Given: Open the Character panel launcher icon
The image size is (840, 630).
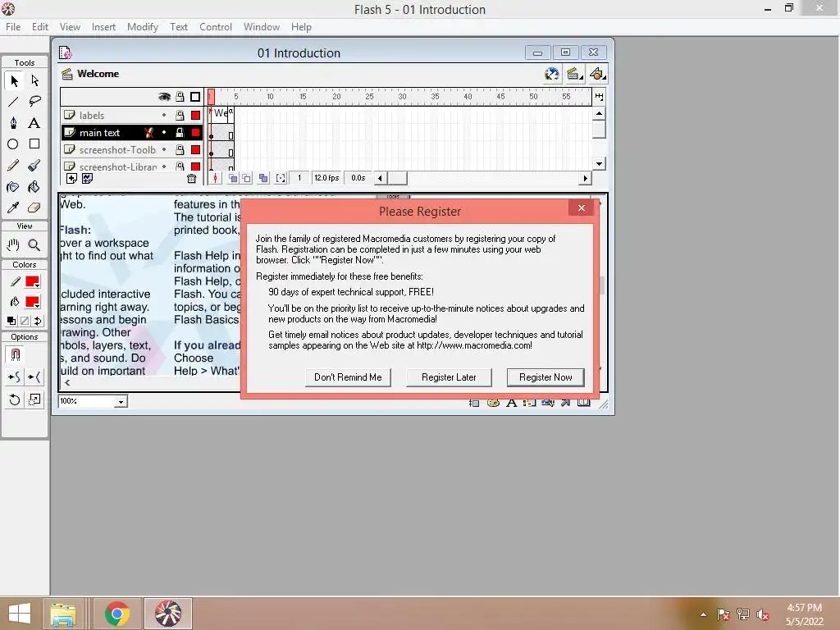Looking at the screenshot, I should tap(512, 403).
